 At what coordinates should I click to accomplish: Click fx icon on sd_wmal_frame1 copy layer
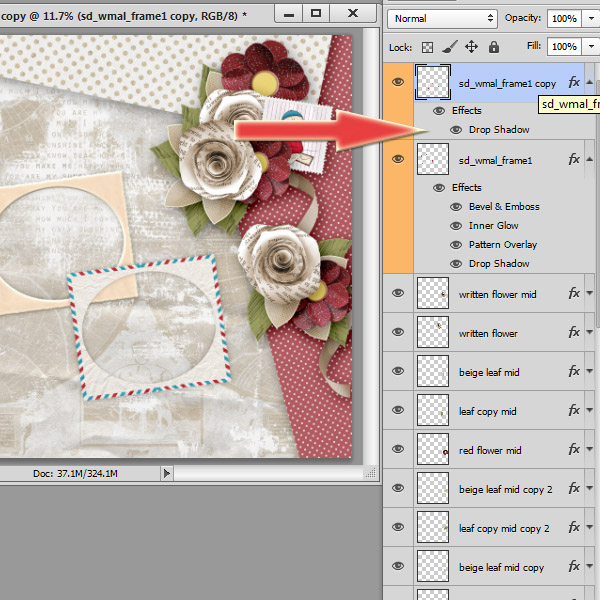click(574, 83)
